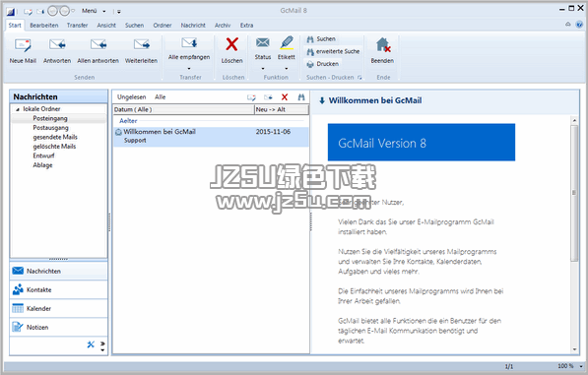The image size is (588, 375).
Task: Open the Archiv ribbon tab
Action: point(223,26)
